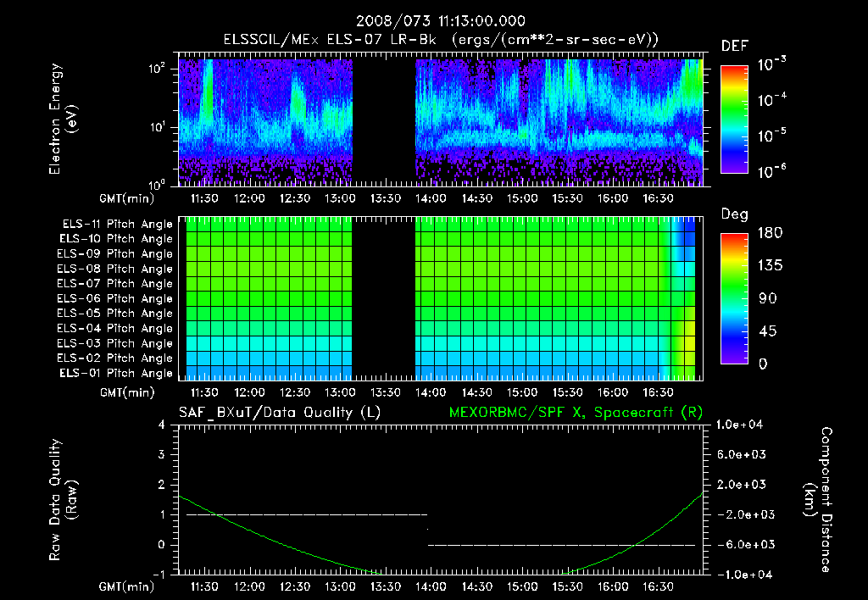Click the SAF_BXuT/Data Quality (L) legend label
Screen dimensions: 868x600
tap(280, 413)
